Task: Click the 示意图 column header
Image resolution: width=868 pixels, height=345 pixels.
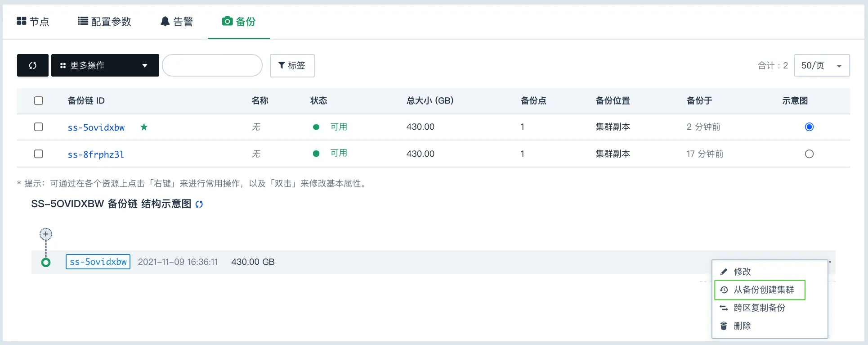Action: 795,101
